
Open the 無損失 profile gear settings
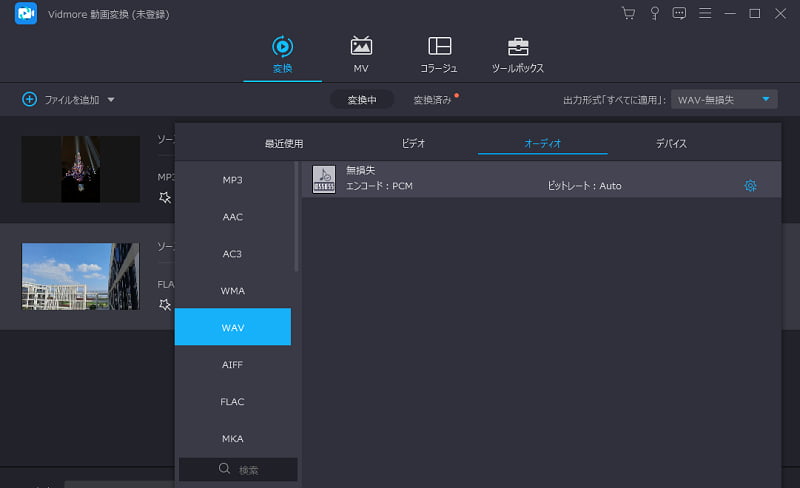pyautogui.click(x=750, y=186)
